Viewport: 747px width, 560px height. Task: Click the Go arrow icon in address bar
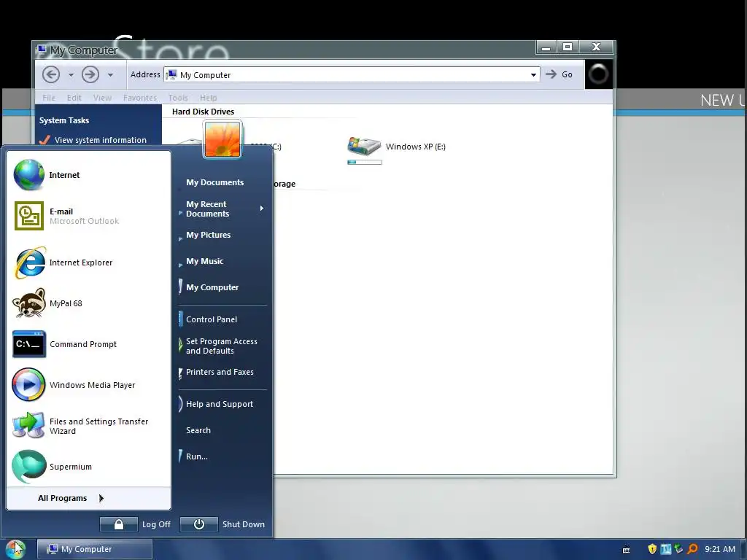(551, 74)
